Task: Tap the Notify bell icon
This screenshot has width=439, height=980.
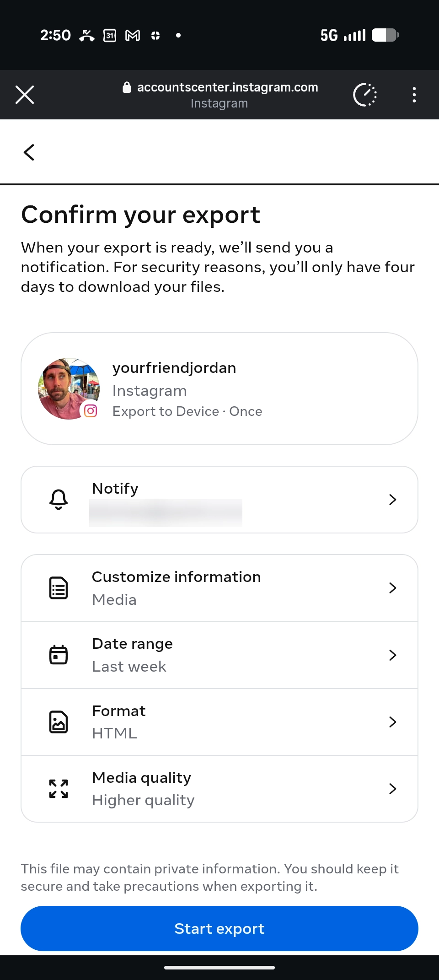Action: tap(59, 499)
